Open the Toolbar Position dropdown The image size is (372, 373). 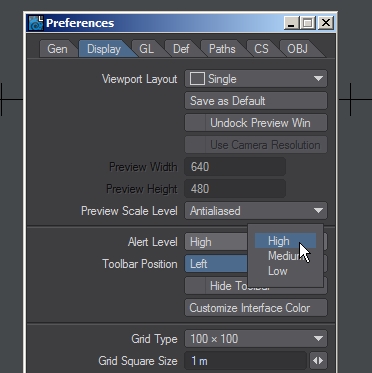coord(217,264)
